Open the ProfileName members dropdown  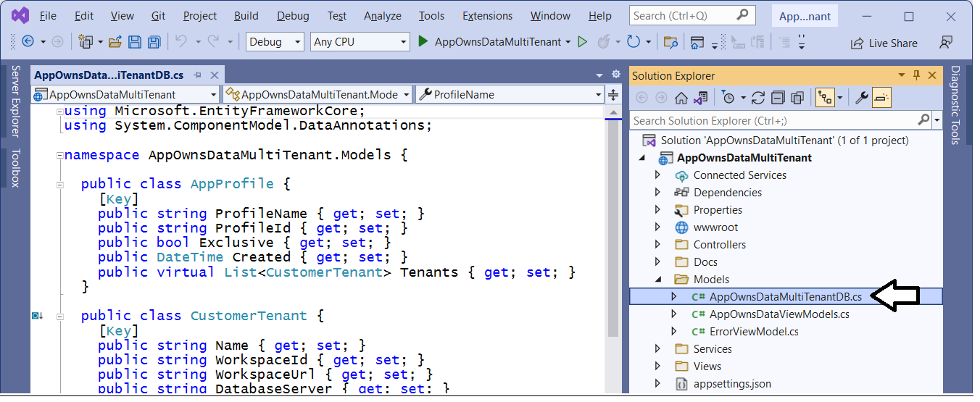click(x=510, y=94)
